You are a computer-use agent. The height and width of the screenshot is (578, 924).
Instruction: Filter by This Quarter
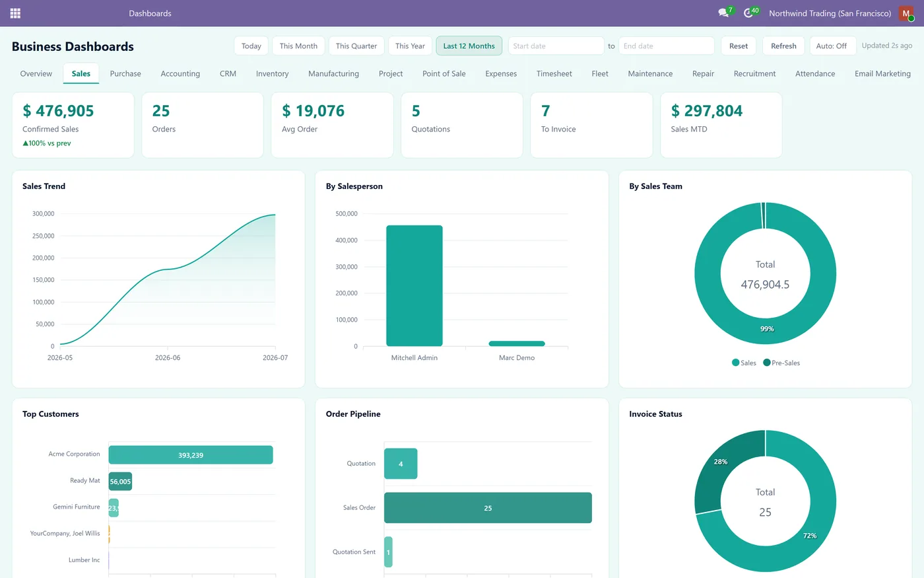tap(356, 46)
